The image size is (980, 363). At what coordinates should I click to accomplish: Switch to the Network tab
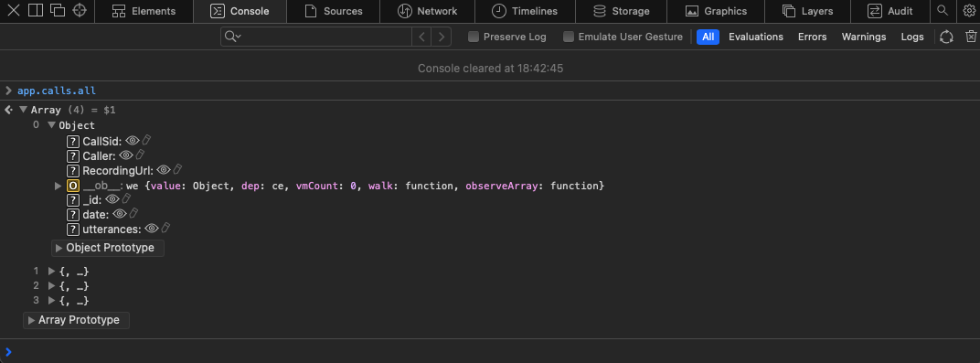pyautogui.click(x=428, y=11)
